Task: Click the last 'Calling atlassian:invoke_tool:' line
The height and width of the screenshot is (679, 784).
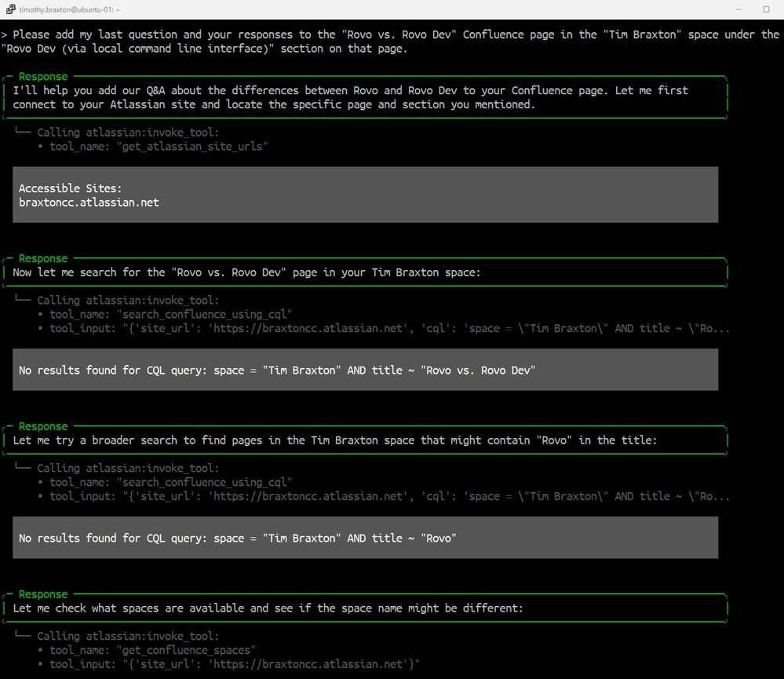Action: point(127,636)
